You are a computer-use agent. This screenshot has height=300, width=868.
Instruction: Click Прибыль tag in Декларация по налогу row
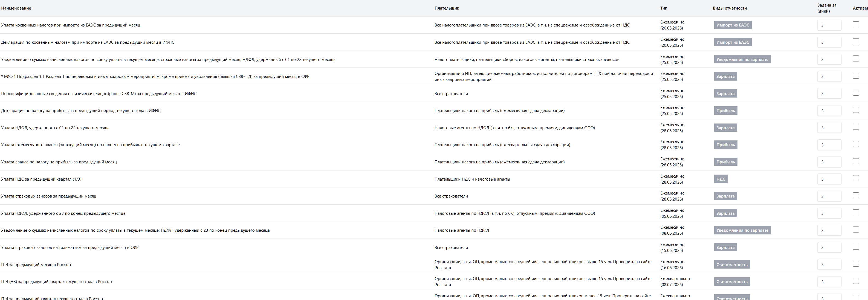[725, 111]
